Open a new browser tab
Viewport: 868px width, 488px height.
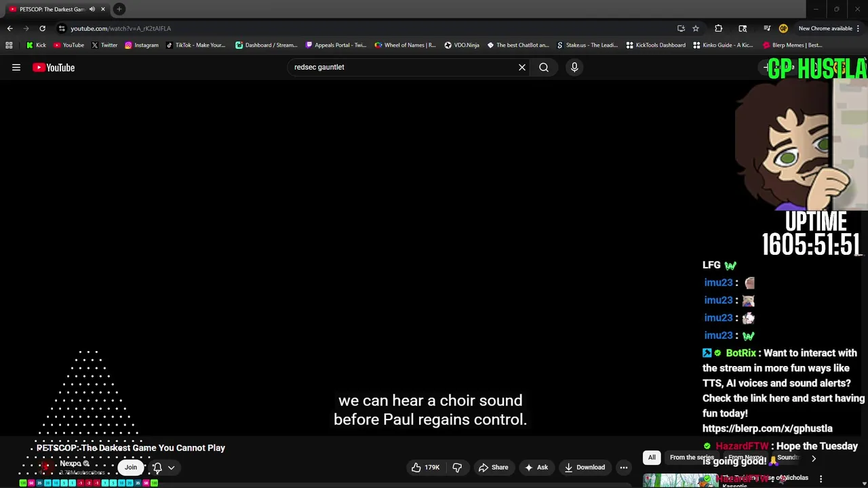pos(119,9)
